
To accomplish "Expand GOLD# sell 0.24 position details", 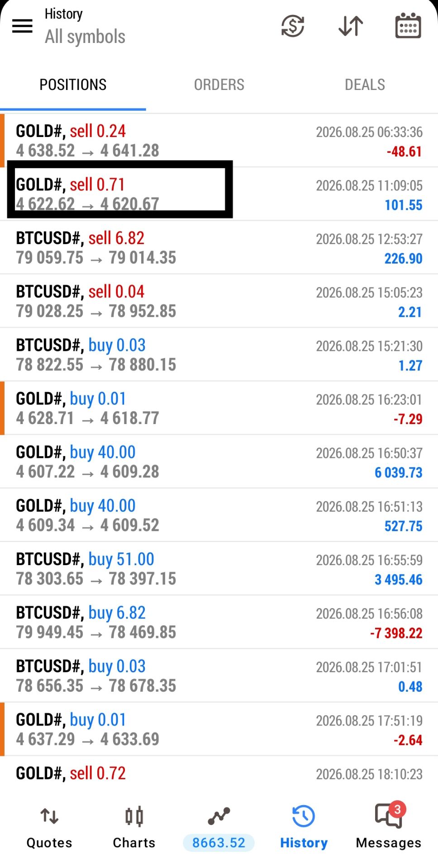I will coord(219,141).
